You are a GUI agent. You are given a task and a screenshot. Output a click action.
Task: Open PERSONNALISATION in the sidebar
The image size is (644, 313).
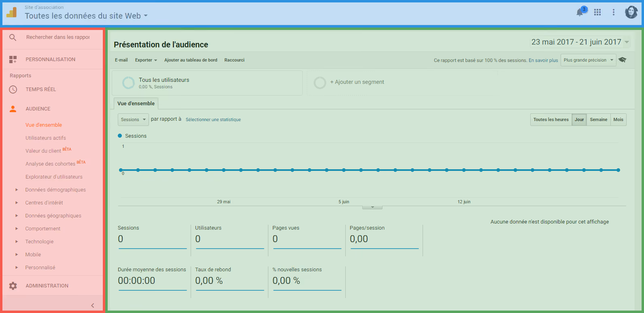tap(51, 60)
